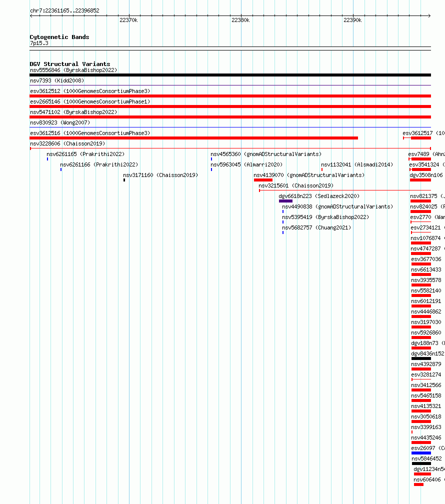
Task: Click the nsv3935578 variant label
Action: point(426,280)
